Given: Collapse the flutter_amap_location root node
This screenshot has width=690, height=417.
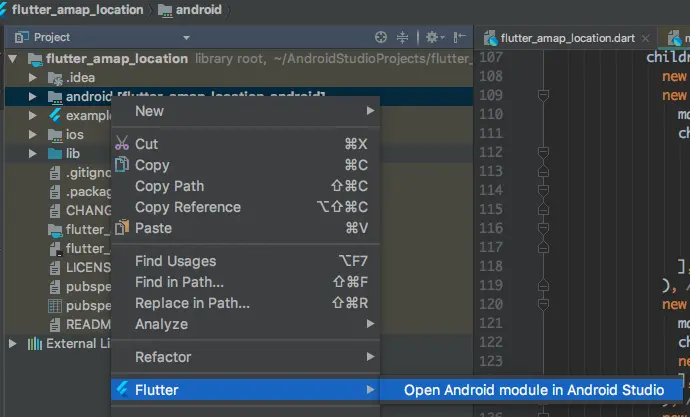Looking at the screenshot, I should coord(12,58).
